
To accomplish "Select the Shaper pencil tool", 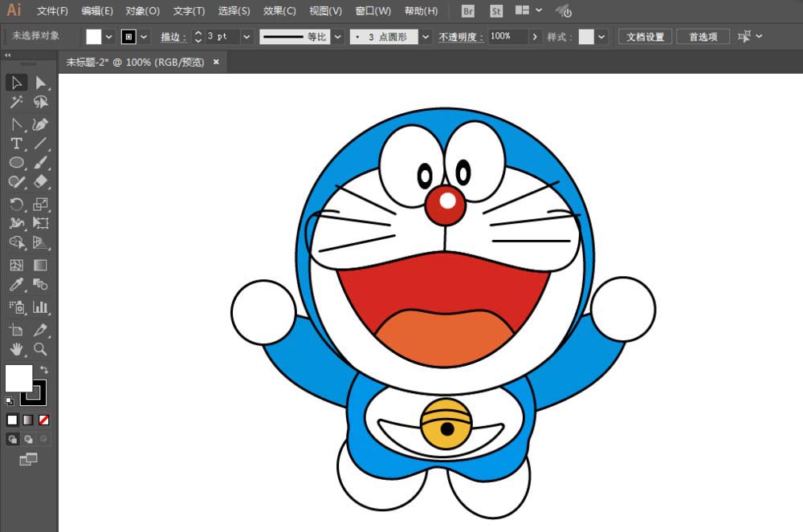I will coord(16,182).
